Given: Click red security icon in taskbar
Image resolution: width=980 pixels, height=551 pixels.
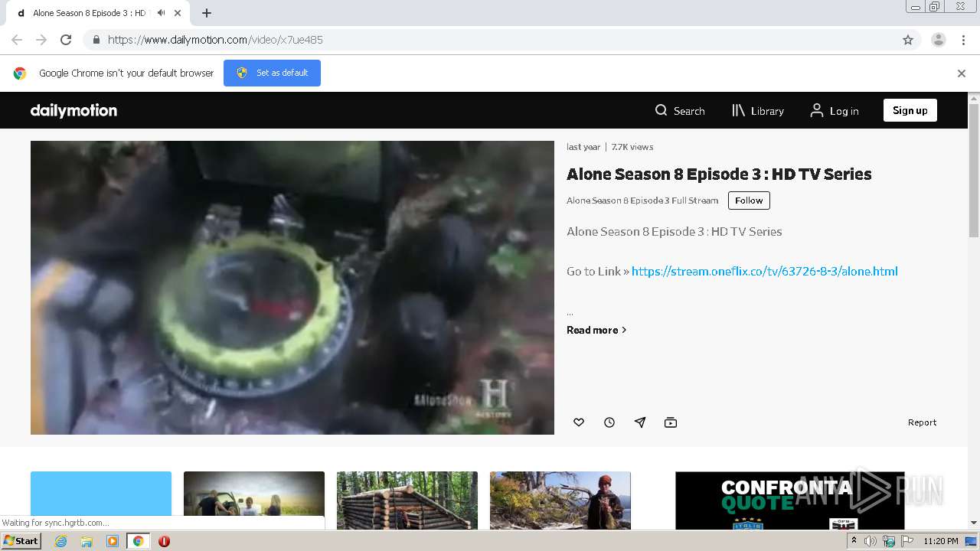Looking at the screenshot, I should [x=164, y=541].
